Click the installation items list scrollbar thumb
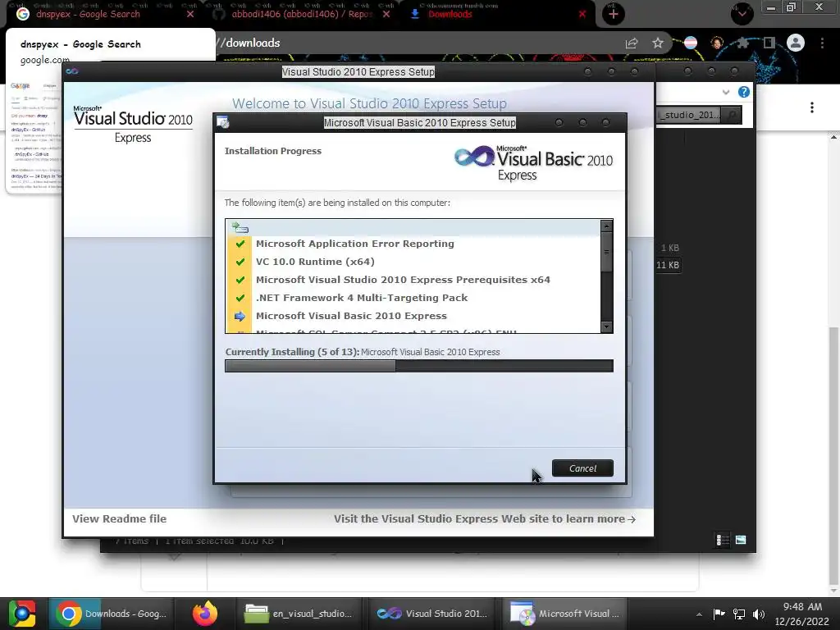 pos(606,253)
